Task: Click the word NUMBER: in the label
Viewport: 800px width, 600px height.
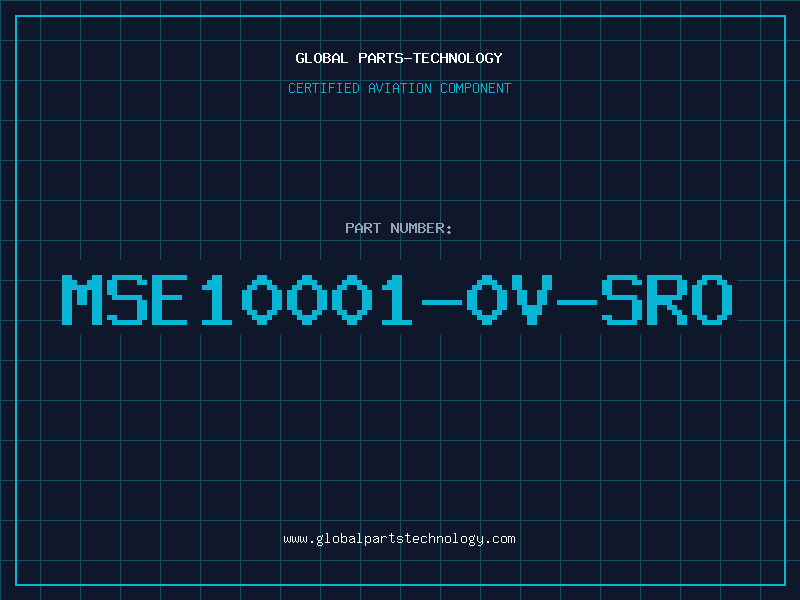Action: click(421, 228)
